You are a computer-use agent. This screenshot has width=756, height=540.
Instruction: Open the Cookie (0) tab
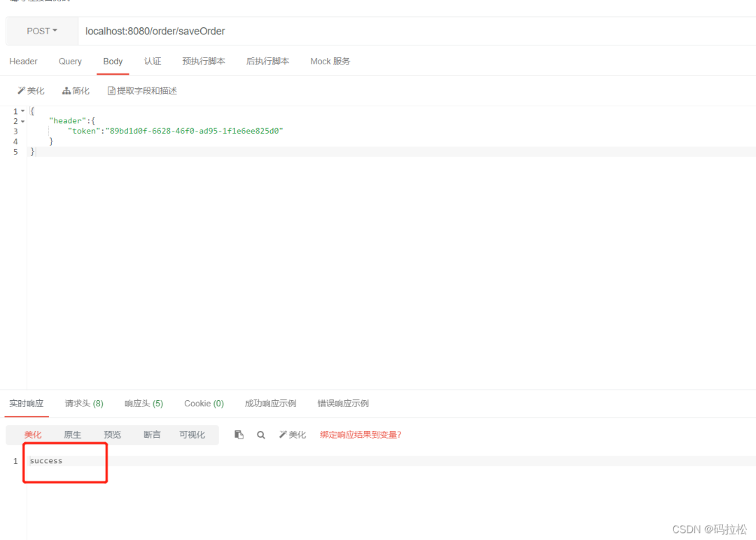204,403
